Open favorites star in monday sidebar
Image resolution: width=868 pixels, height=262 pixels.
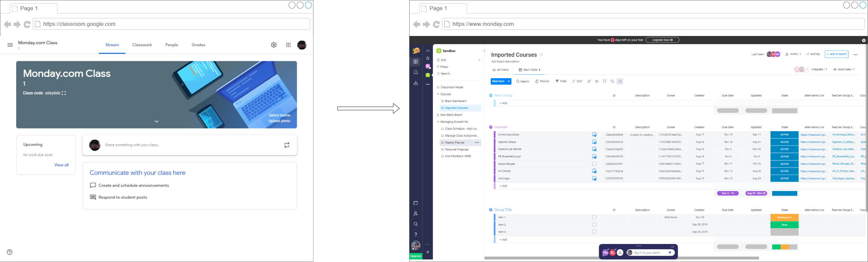[x=428, y=58]
